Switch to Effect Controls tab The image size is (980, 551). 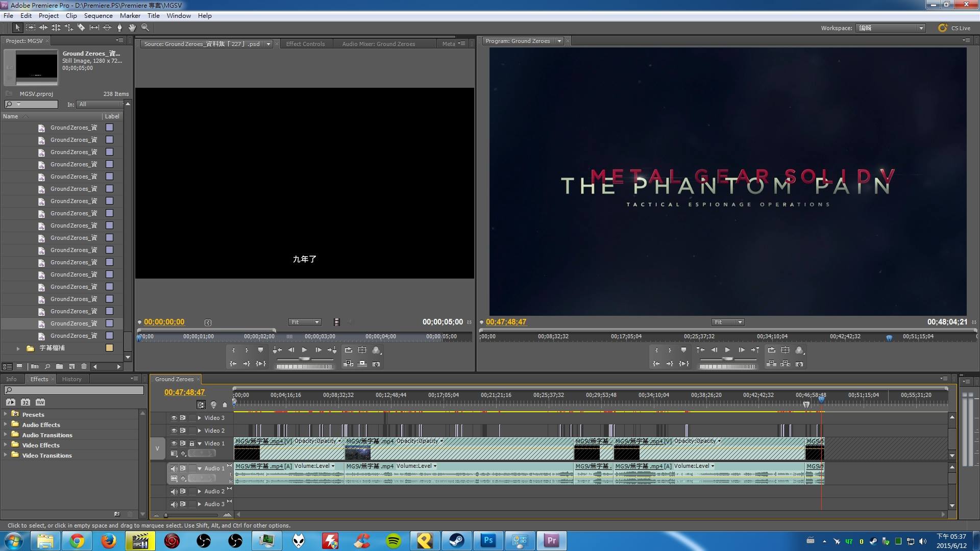tap(305, 44)
